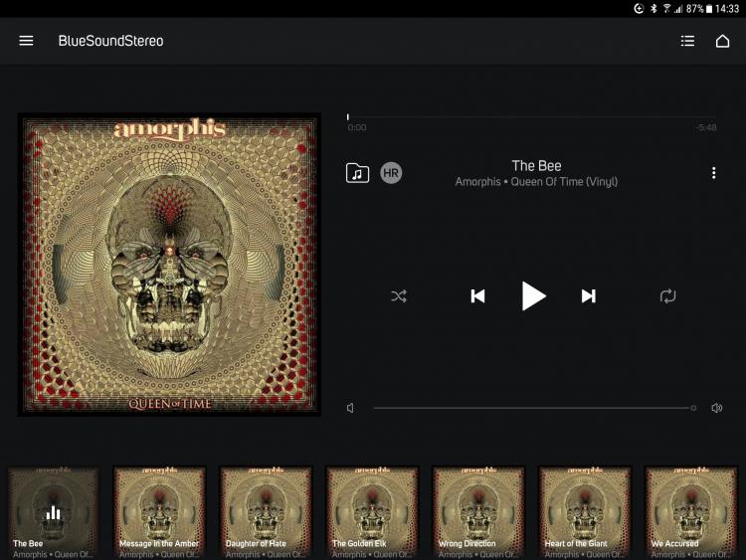Skip to the previous track
The height and width of the screenshot is (560, 746).
pos(477,296)
